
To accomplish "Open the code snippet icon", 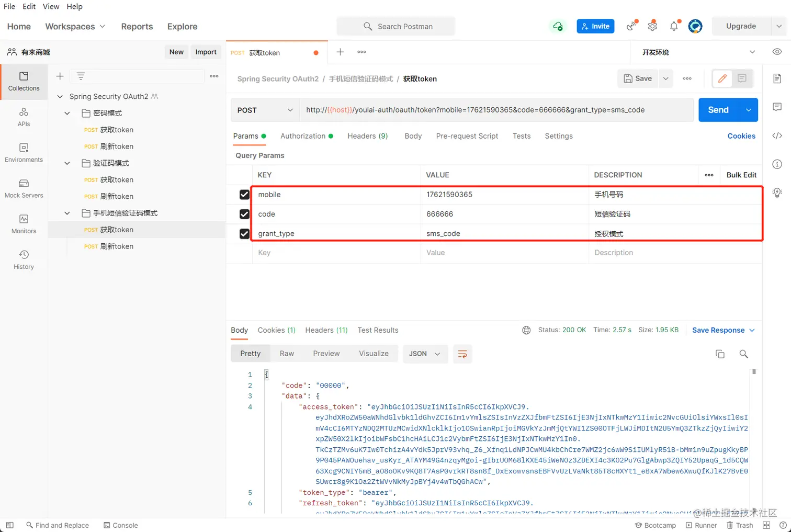I will [x=777, y=135].
